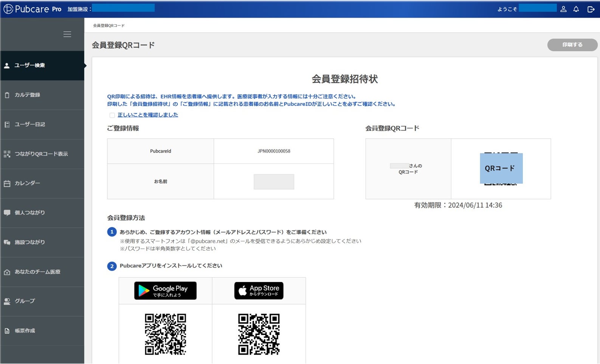
Task: Click the ユーザー検索 person icon
Action: tap(7, 66)
